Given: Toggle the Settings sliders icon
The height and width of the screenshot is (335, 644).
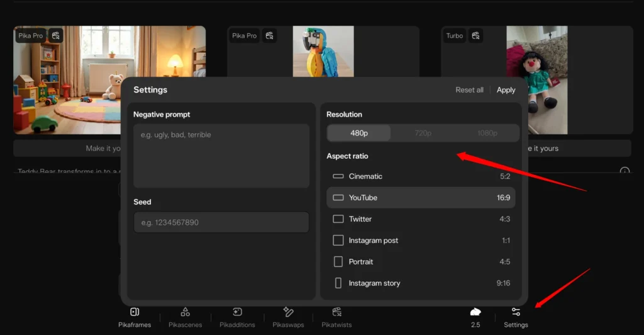Looking at the screenshot, I should coord(516,312).
